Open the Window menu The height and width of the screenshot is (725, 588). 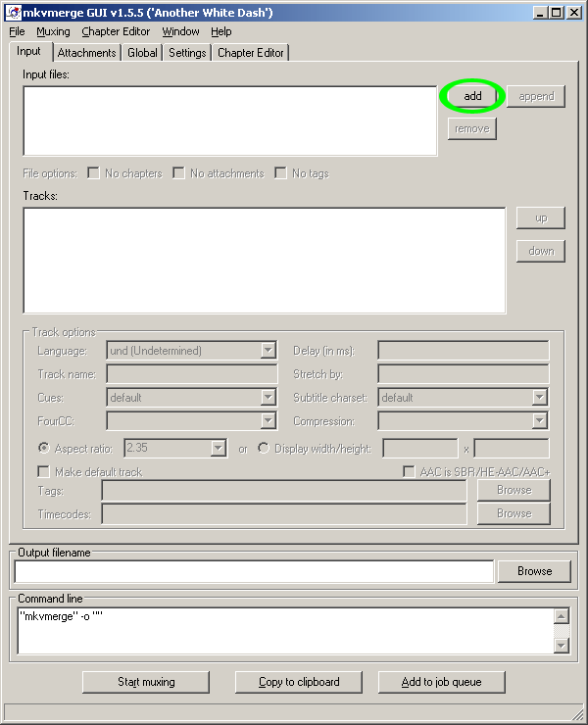click(x=180, y=32)
